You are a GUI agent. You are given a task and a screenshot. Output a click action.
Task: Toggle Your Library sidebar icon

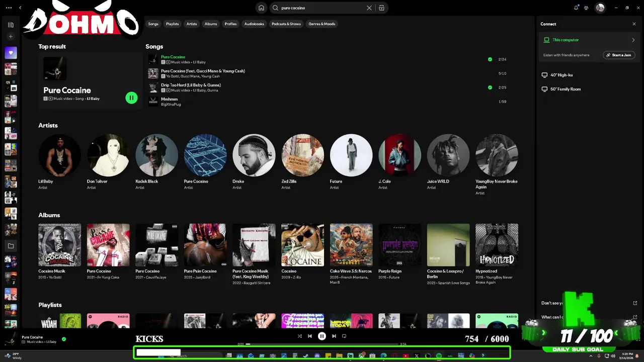point(11,25)
